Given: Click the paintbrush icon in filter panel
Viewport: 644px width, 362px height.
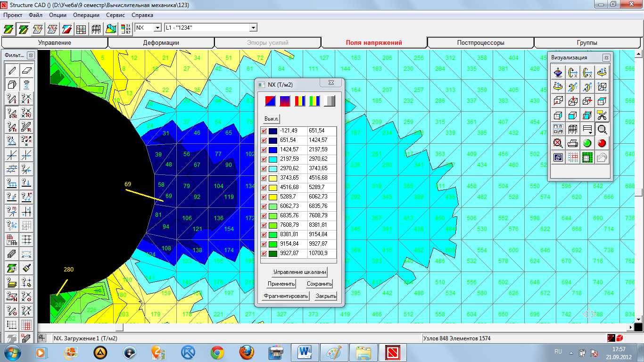Looking at the screenshot, I should [x=27, y=268].
